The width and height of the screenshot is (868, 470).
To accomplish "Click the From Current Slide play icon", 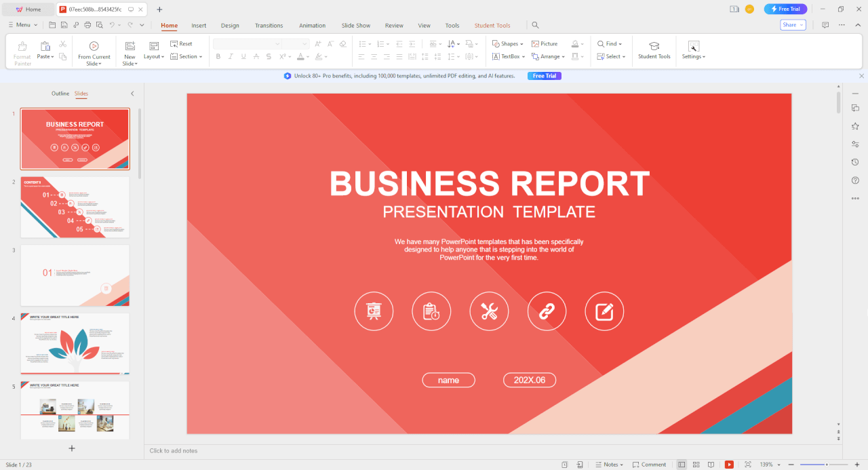I will point(94,45).
